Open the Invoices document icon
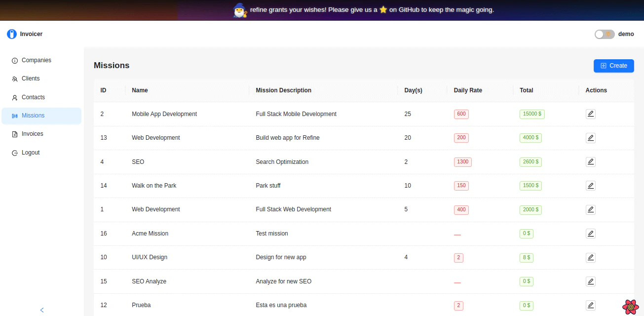Screen dimensions: 644x316 [x=14, y=134]
